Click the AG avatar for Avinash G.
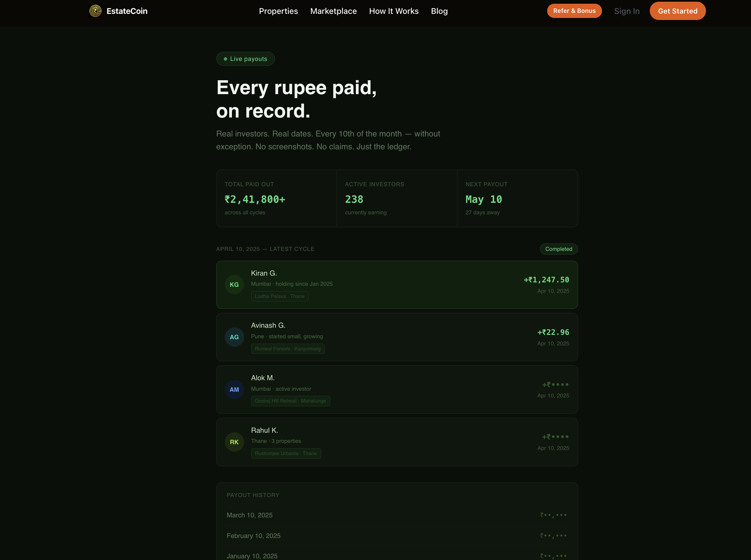751x560 pixels. 234,337
